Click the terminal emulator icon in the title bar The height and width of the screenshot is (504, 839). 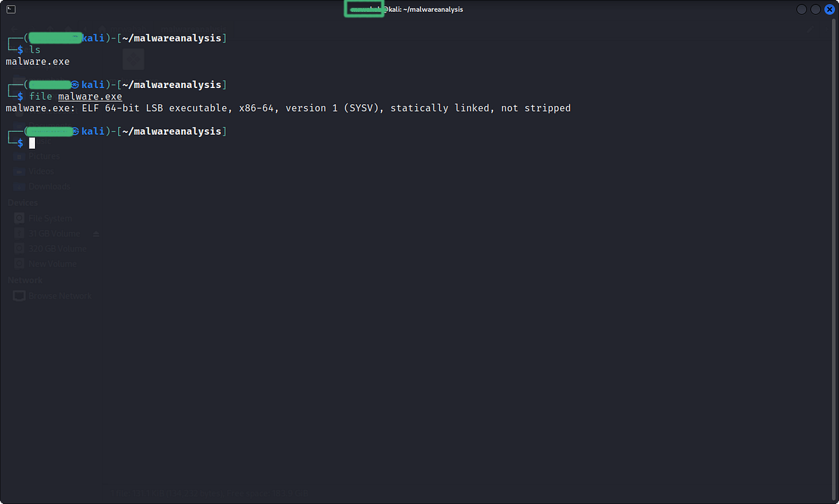[10, 9]
